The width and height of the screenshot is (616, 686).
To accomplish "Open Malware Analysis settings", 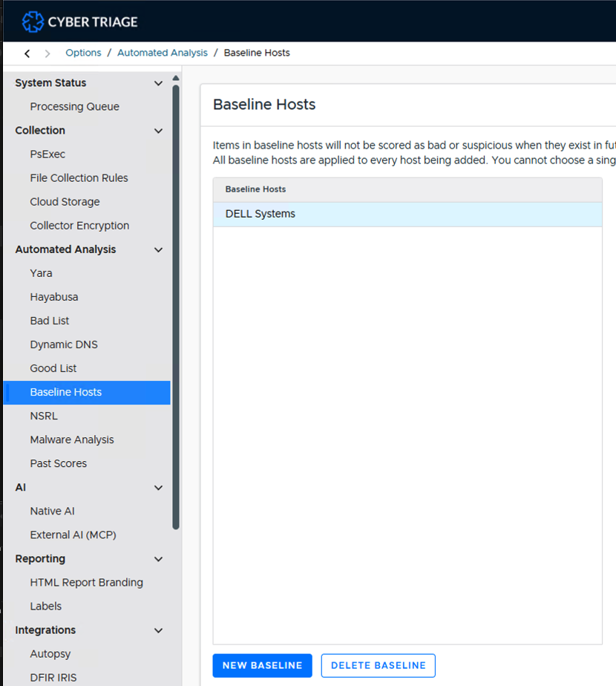I will (72, 440).
